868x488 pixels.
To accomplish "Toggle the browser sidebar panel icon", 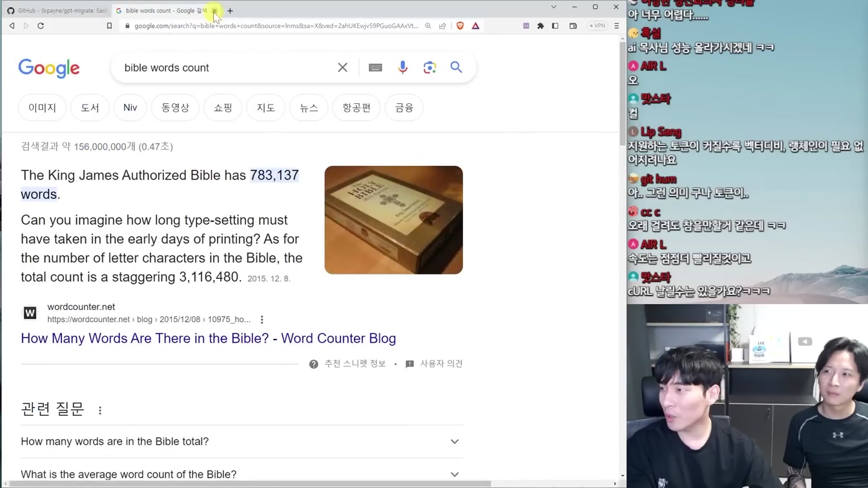I will (555, 26).
